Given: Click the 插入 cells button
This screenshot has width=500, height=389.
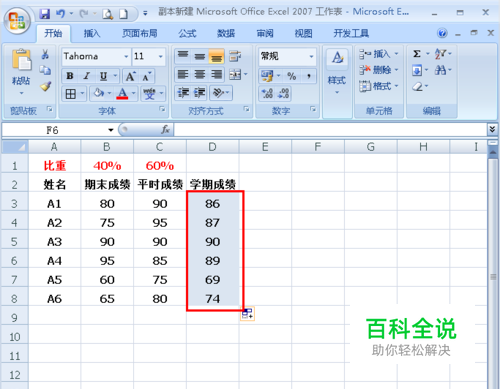Looking at the screenshot, I should point(378,54).
